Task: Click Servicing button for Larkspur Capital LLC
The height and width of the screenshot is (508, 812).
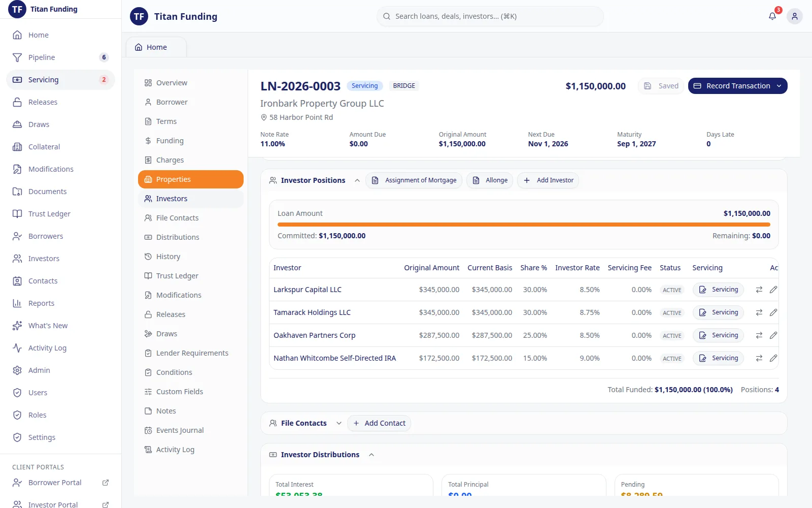Action: [719, 290]
